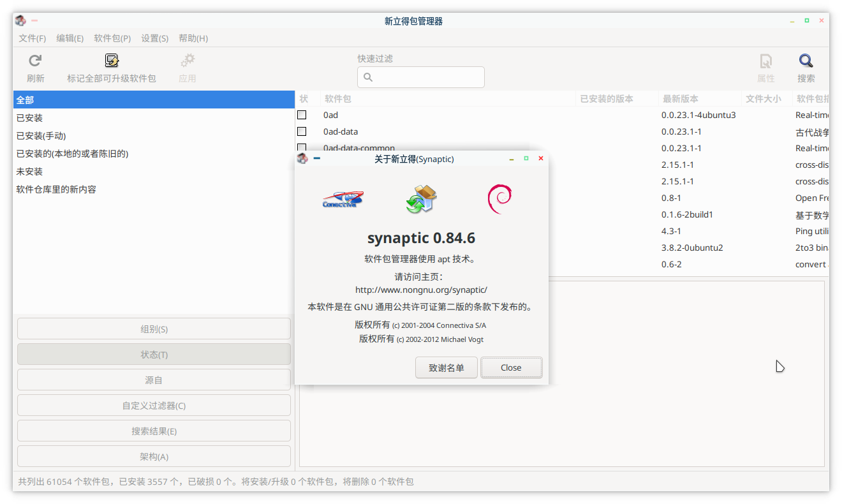This screenshot has width=842, height=504.
Task: Tick the checkbox for package 0ad
Action: pos(302,115)
